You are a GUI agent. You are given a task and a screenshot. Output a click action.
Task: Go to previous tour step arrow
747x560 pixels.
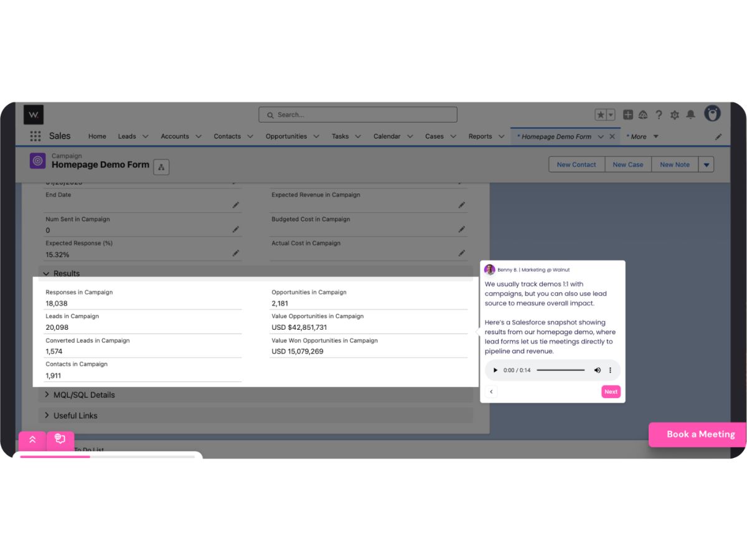coord(491,391)
